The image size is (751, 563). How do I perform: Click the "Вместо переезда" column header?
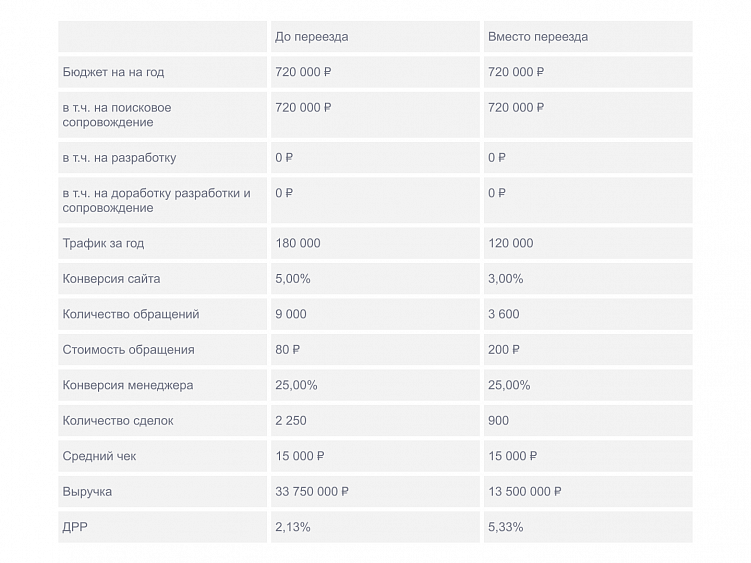pos(537,37)
